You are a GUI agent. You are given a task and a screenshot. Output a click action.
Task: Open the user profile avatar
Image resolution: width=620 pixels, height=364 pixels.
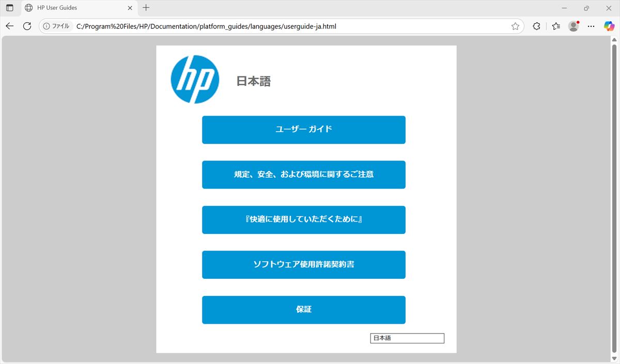click(574, 26)
